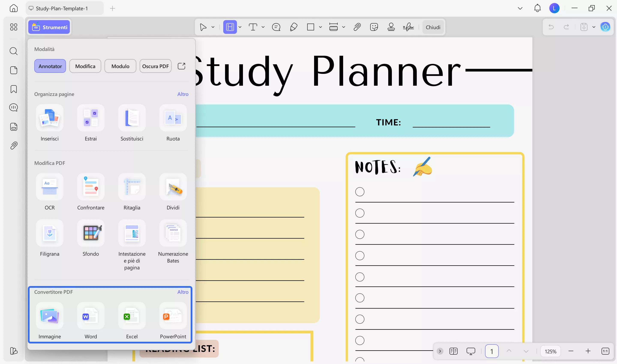Expand the save options chevron

click(594, 27)
